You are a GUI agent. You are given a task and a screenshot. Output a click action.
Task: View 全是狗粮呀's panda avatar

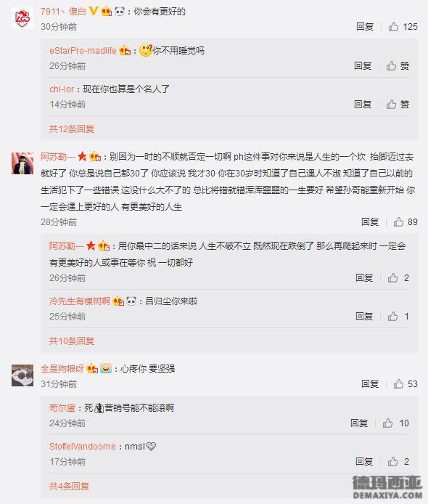pyautogui.click(x=22, y=375)
